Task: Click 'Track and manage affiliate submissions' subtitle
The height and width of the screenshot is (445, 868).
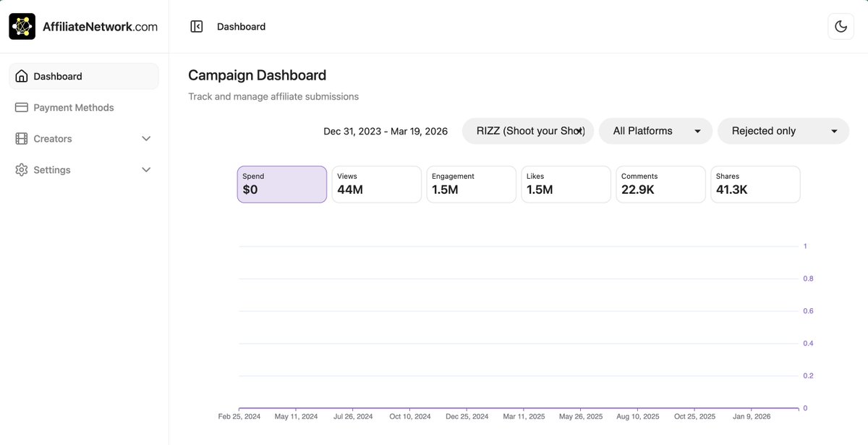Action: 273,96
